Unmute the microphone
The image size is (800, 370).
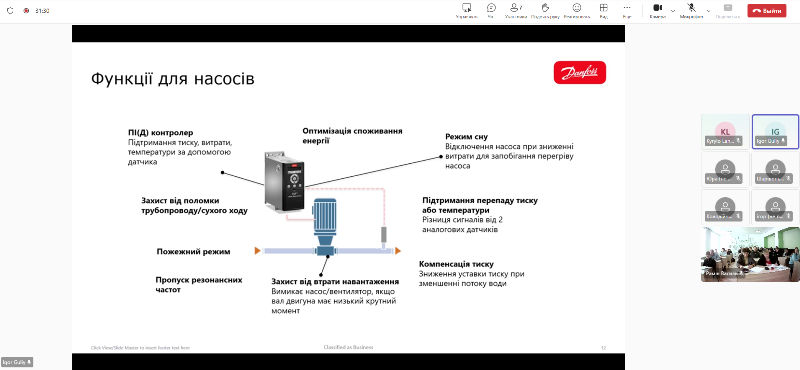pos(691,11)
